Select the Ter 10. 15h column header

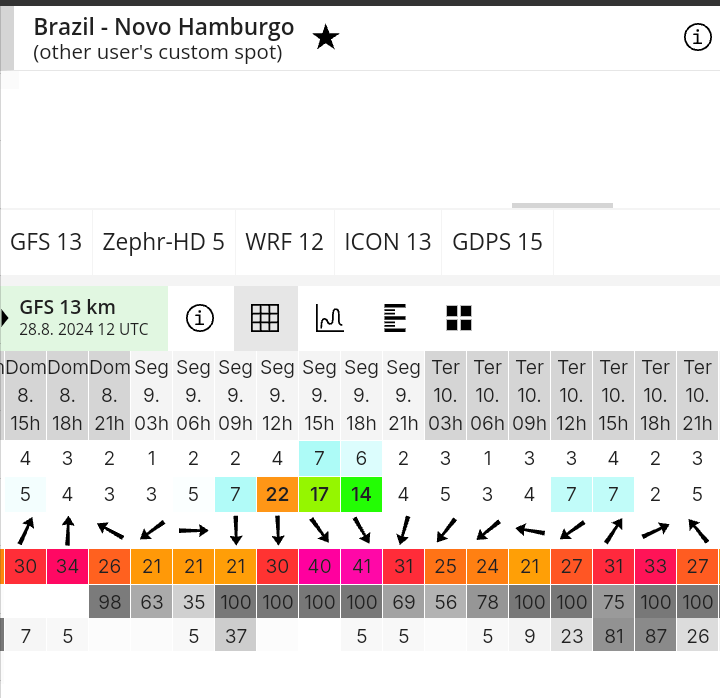(613, 395)
